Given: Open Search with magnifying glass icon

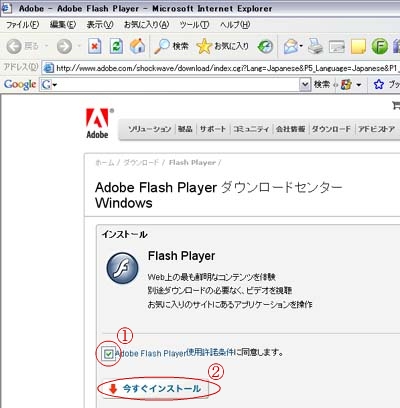Looking at the screenshot, I should click(171, 46).
